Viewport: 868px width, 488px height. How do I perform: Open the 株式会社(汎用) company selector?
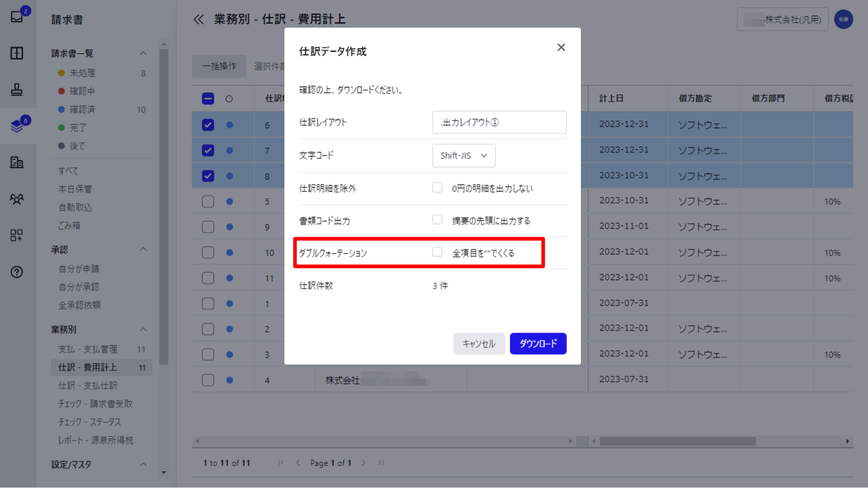(783, 19)
